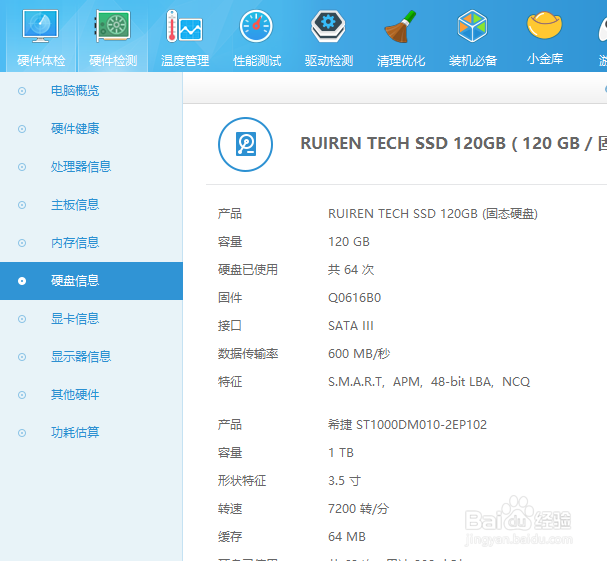Go to 显示器信息 page

[81, 357]
